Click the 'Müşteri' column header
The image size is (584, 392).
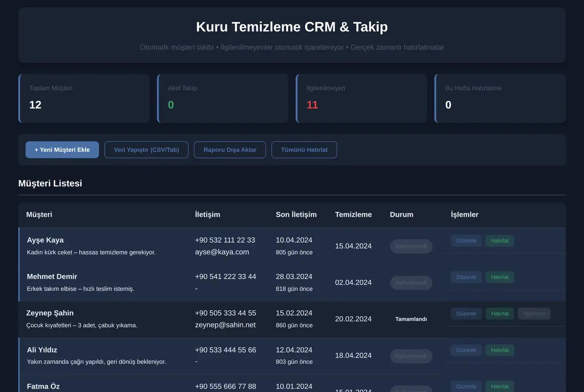39,214
